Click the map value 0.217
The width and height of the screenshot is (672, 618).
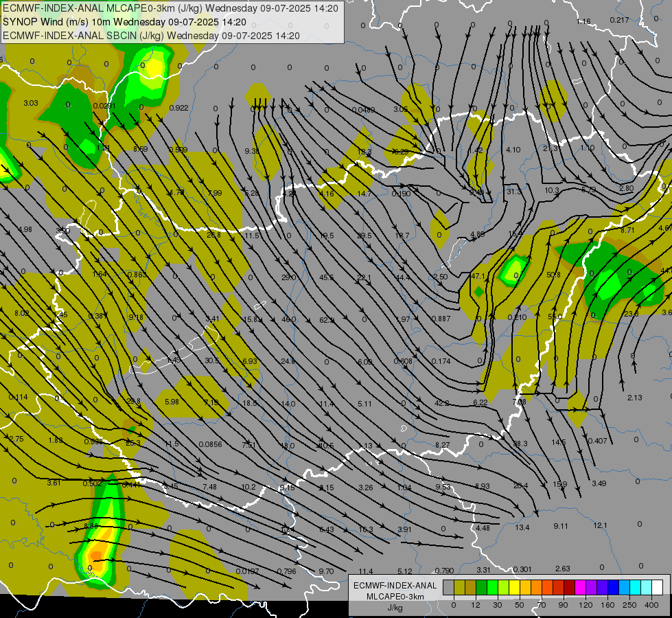pos(619,20)
